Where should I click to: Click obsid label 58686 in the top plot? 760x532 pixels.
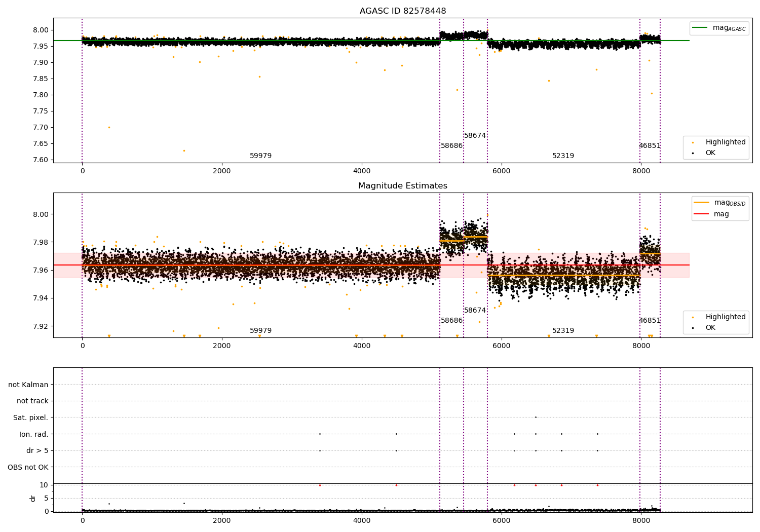point(451,146)
